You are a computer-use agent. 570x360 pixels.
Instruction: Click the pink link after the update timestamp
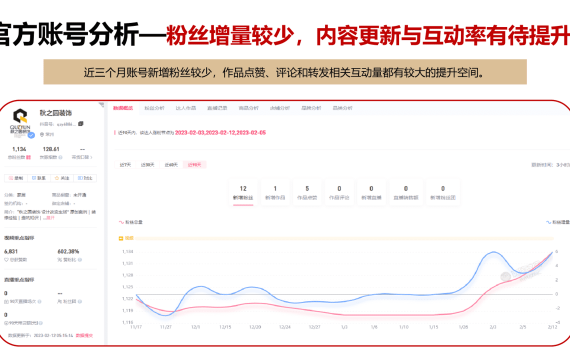click(x=84, y=335)
